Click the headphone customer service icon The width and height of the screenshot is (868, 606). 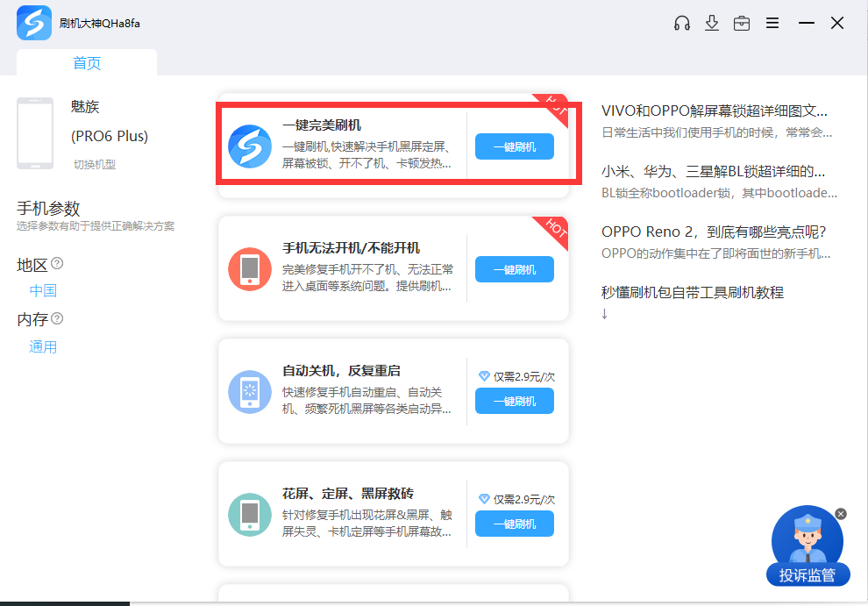681,23
